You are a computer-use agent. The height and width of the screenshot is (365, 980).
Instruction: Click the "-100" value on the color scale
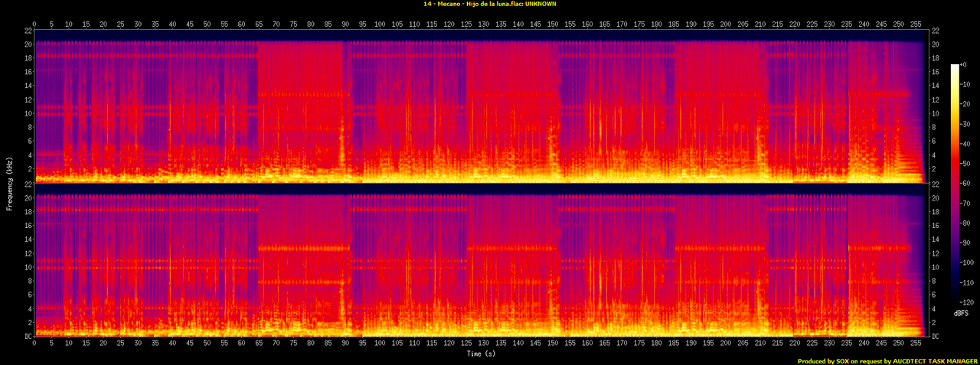tap(968, 262)
